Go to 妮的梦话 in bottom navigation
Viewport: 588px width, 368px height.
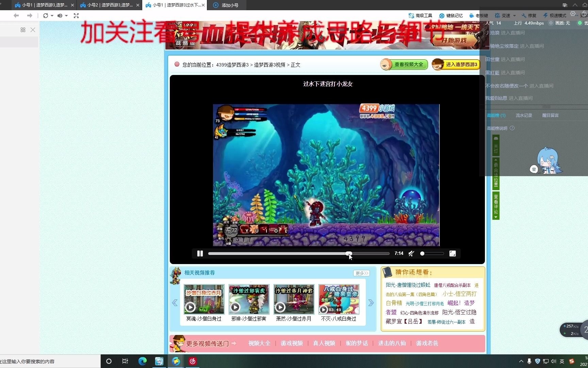[x=357, y=343]
